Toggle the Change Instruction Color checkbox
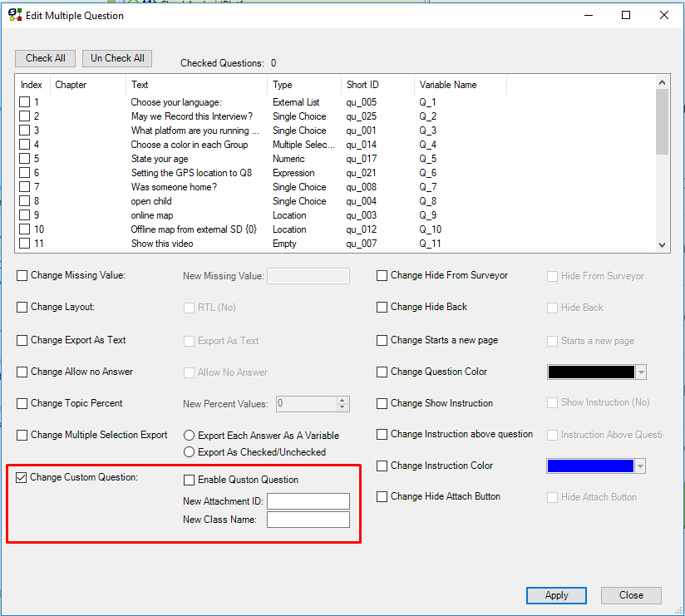The width and height of the screenshot is (685, 616). tap(382, 466)
